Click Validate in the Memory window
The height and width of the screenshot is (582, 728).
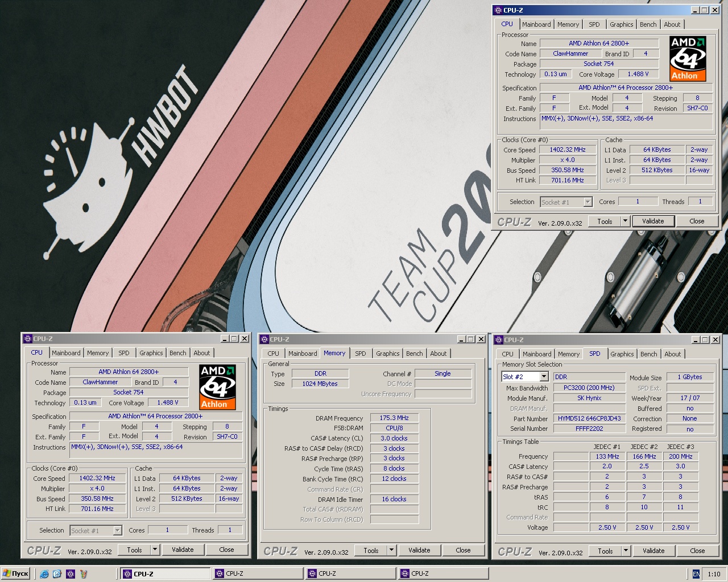419,550
